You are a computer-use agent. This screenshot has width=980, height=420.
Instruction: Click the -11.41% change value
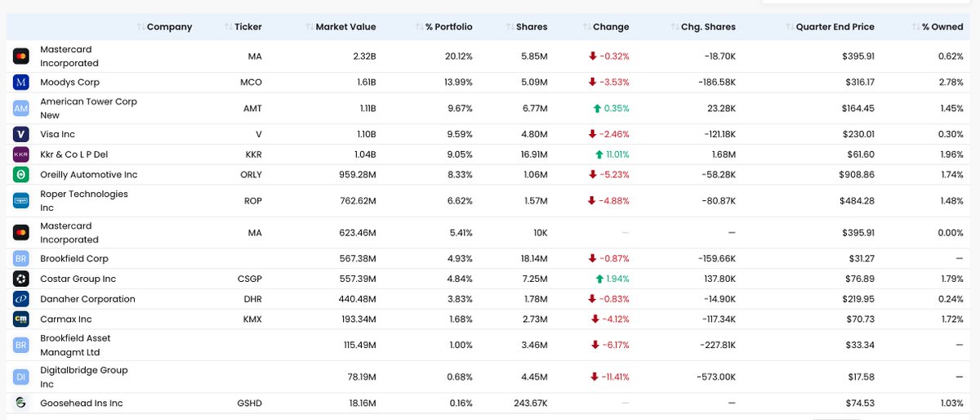pyautogui.click(x=614, y=378)
